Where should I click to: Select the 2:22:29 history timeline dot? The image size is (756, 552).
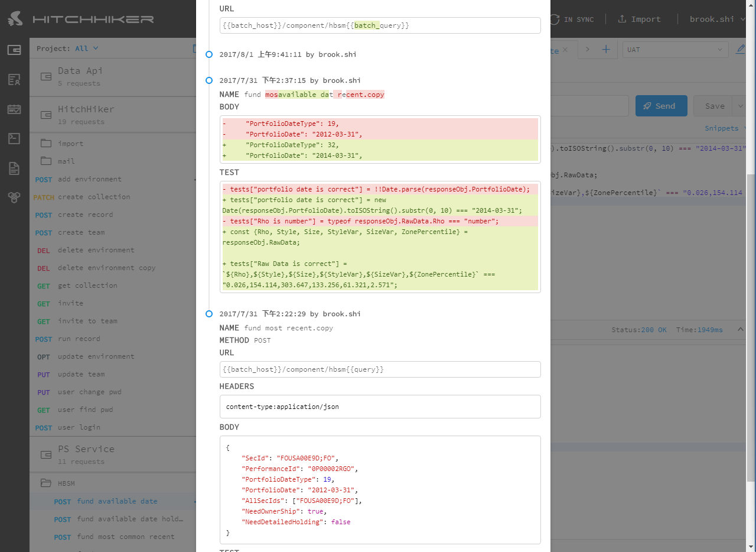point(209,314)
